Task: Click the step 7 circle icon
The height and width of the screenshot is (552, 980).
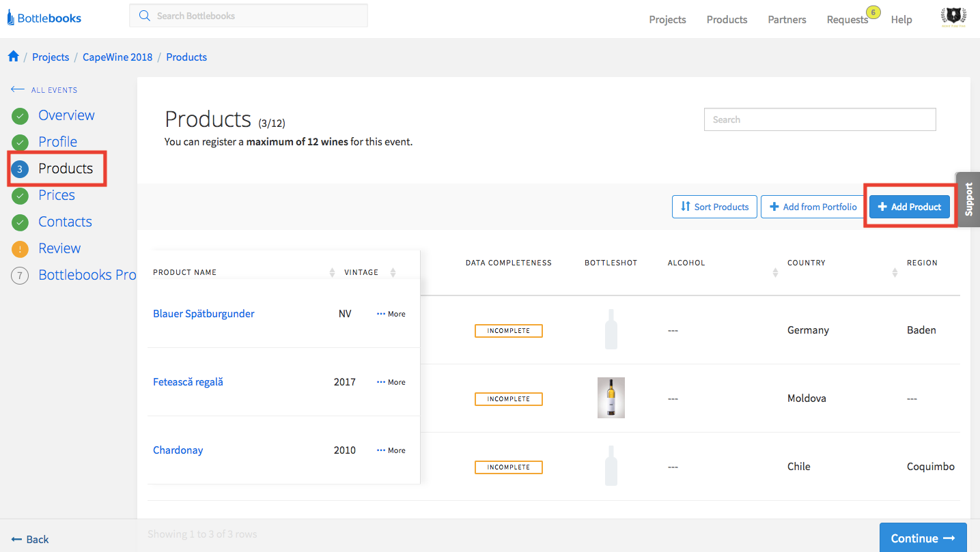Action: click(x=20, y=276)
